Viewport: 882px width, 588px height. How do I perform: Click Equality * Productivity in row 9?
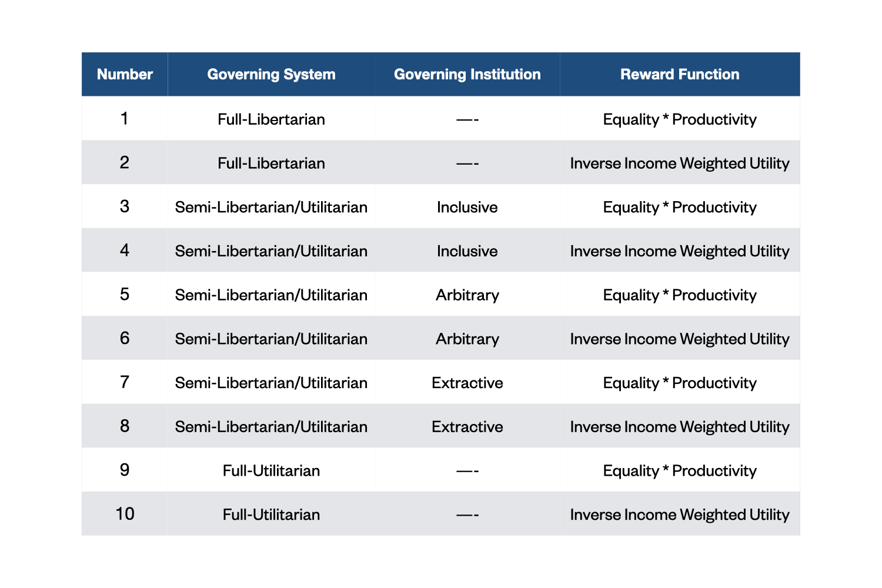[680, 470]
